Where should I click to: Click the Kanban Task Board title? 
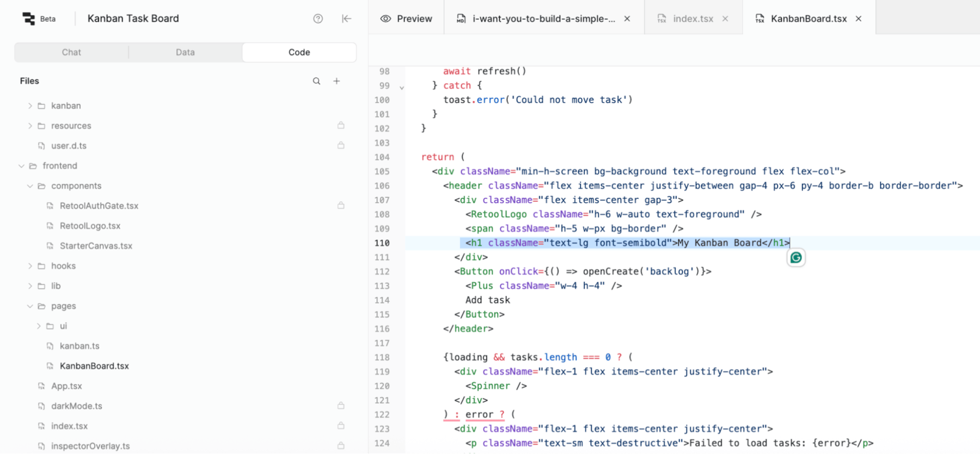point(133,19)
